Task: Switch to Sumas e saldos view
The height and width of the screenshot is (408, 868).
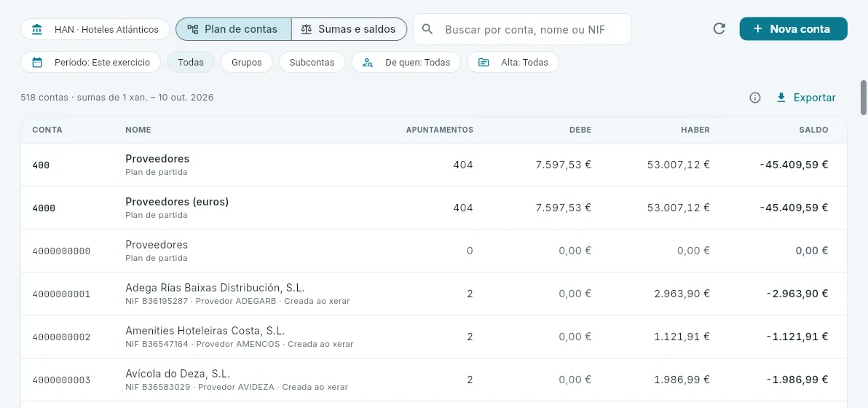Action: click(350, 29)
